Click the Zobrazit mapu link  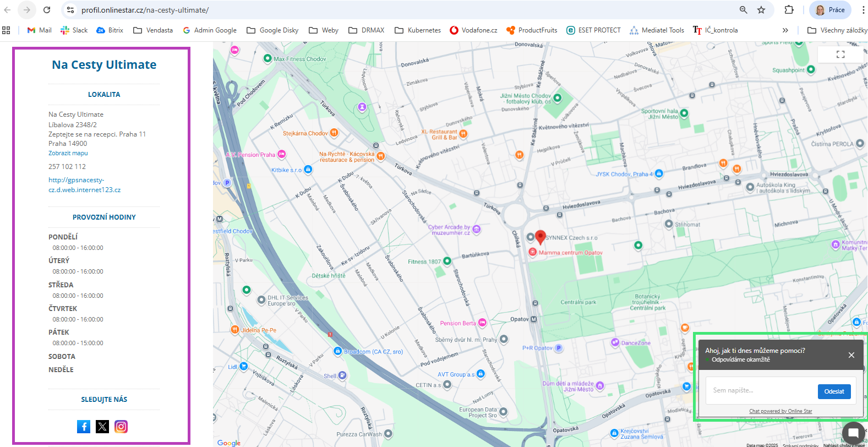pyautogui.click(x=68, y=153)
